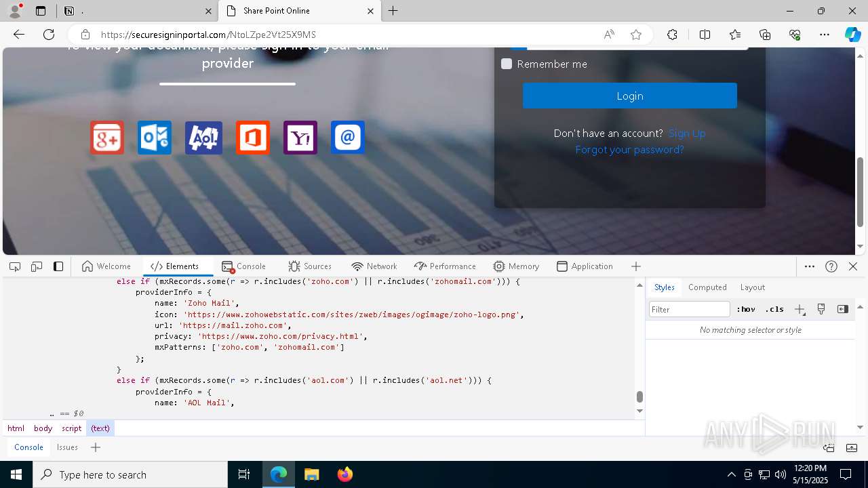Close the DevTools panel
868x488 pixels.
853,266
